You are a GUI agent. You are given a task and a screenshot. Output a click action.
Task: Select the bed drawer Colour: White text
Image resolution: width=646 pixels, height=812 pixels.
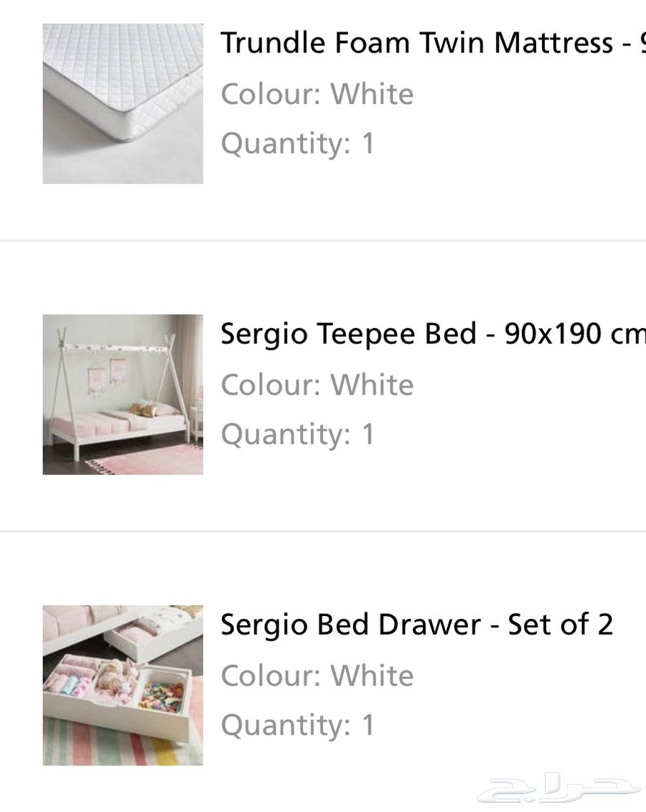point(317,676)
